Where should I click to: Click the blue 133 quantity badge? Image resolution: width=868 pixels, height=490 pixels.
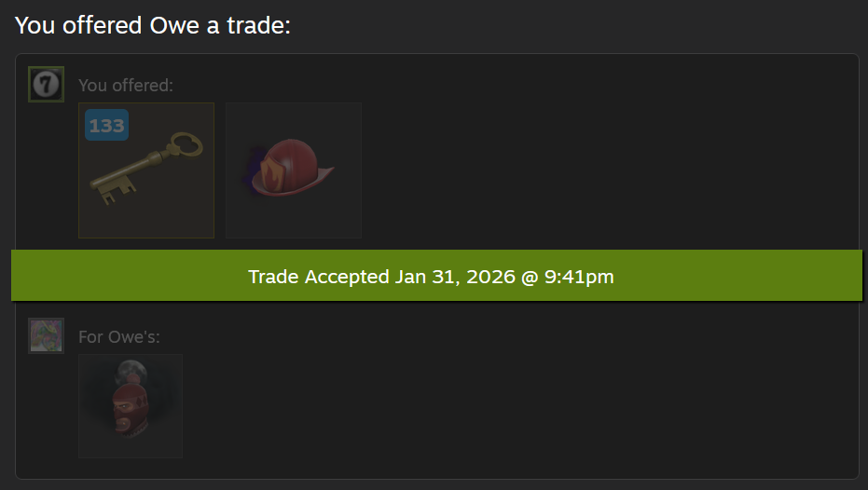[x=107, y=126]
